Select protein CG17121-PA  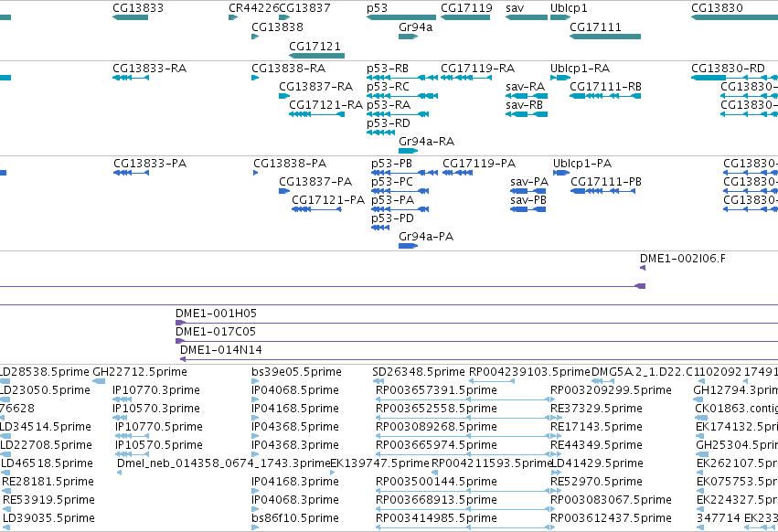(328, 200)
